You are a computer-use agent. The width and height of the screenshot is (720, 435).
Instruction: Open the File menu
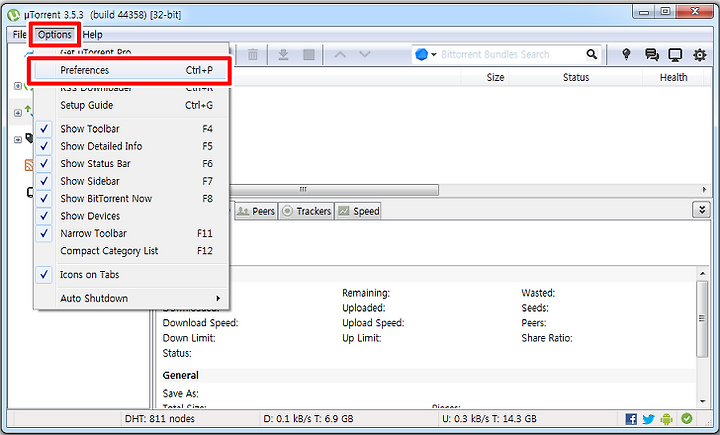20,34
